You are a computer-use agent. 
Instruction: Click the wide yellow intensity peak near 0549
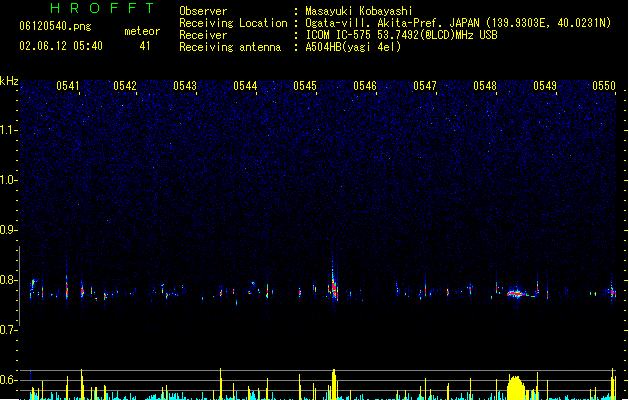pyautogui.click(x=516, y=388)
